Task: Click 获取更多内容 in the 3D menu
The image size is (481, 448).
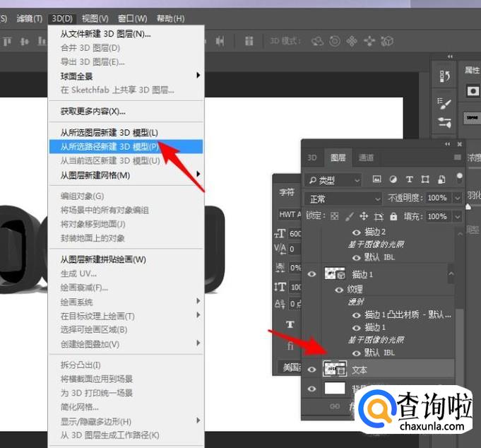Action: coord(93,111)
